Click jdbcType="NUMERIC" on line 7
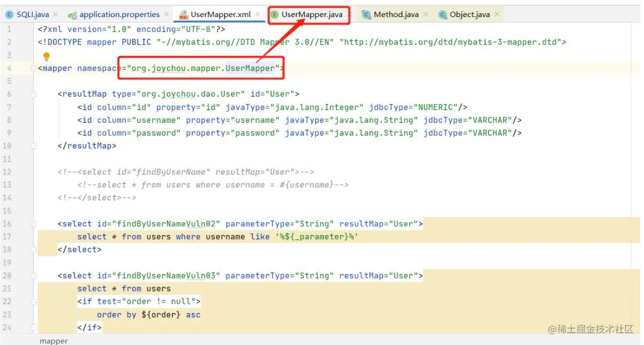Screen dimensions: 644x345 click(413, 107)
